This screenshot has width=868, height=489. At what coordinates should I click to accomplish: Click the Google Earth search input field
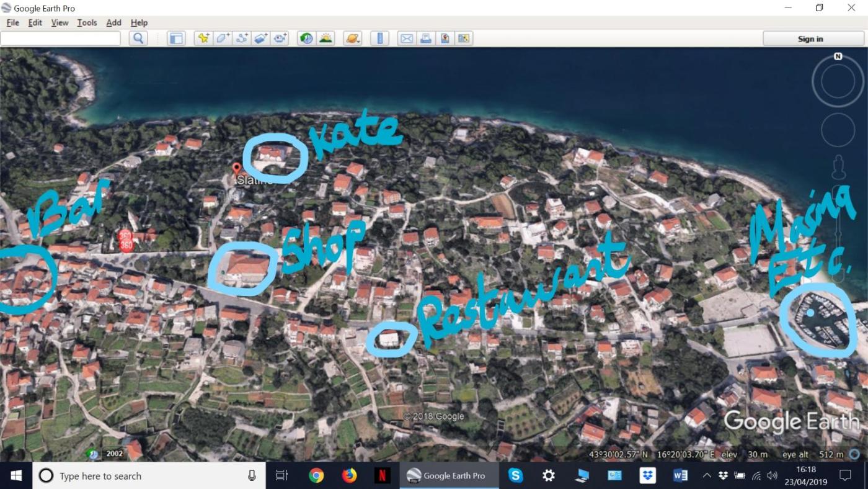click(x=61, y=38)
